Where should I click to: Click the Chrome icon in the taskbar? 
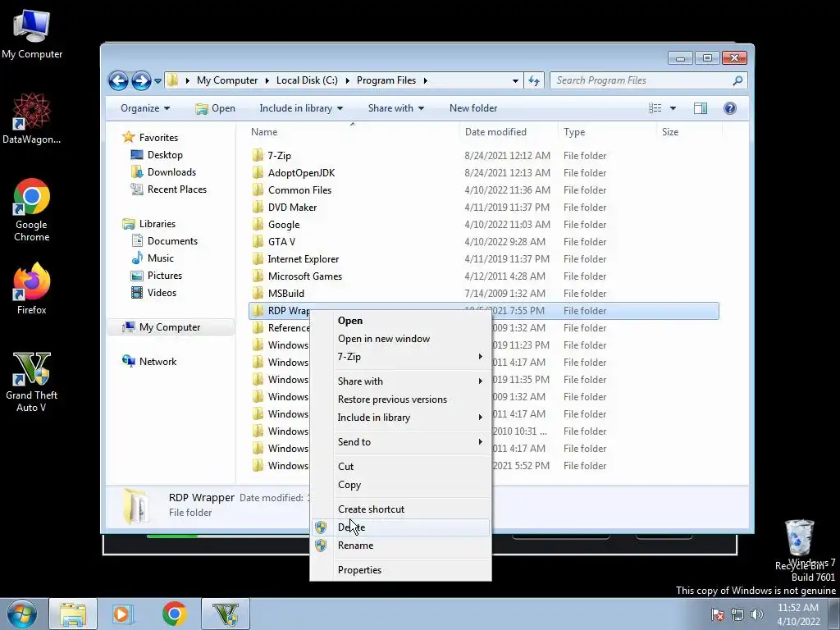[x=174, y=614]
